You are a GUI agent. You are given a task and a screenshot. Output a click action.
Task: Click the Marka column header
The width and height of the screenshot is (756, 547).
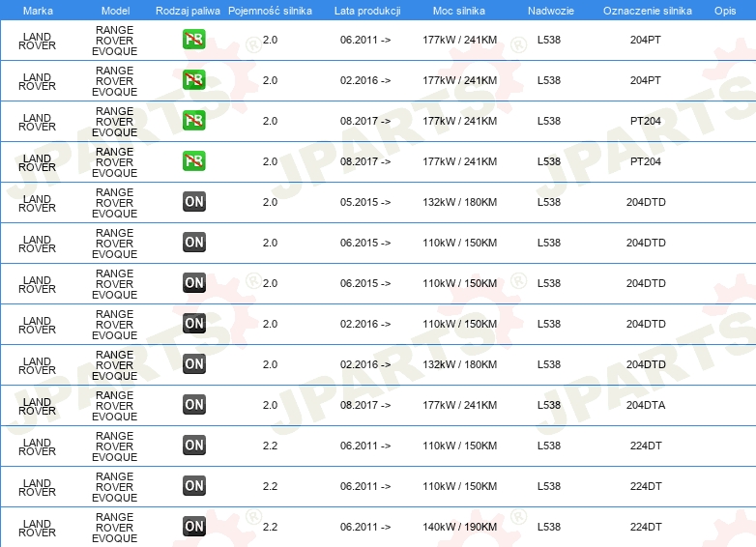(x=38, y=11)
